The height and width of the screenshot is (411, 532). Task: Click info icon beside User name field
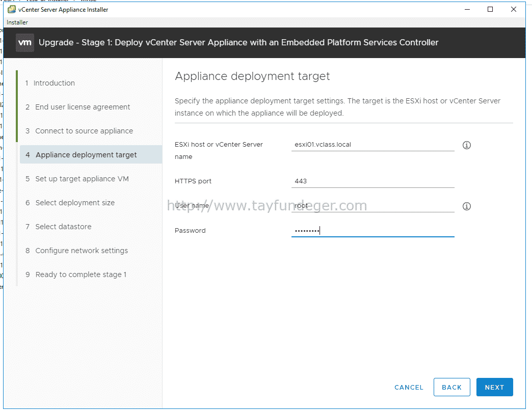pyautogui.click(x=466, y=206)
